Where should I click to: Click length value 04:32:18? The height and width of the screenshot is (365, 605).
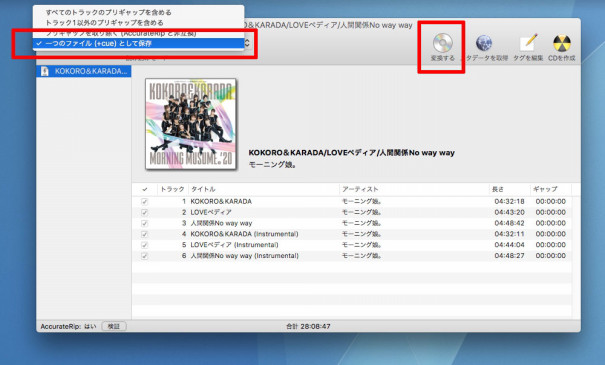[509, 201]
